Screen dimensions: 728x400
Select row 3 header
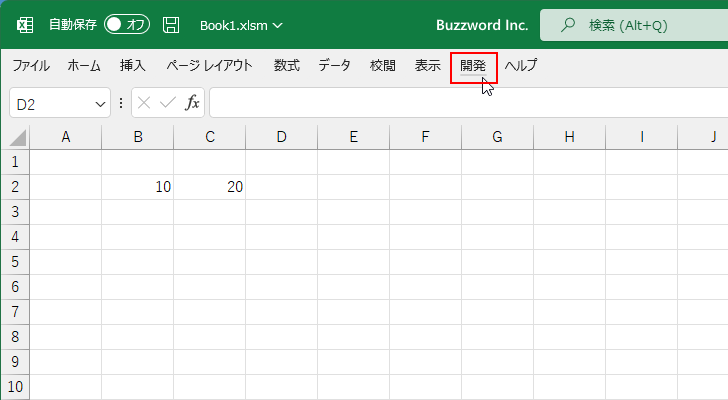pos(15,212)
